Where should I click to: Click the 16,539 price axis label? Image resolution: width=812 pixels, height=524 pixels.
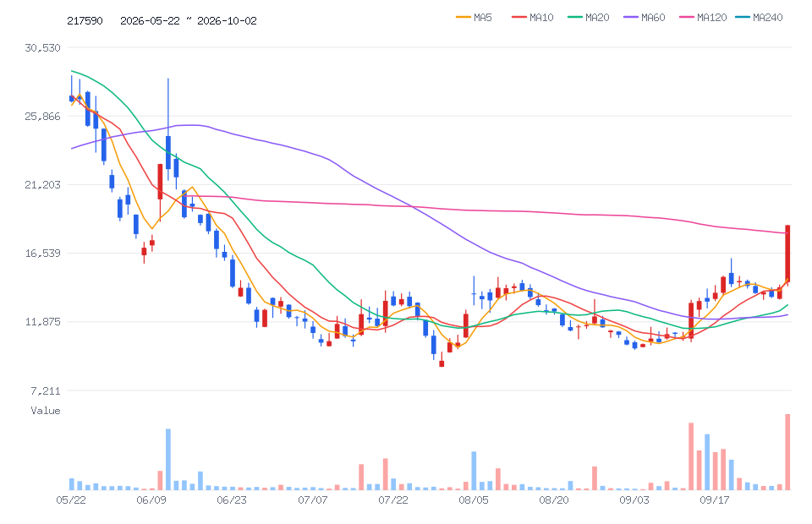[42, 254]
